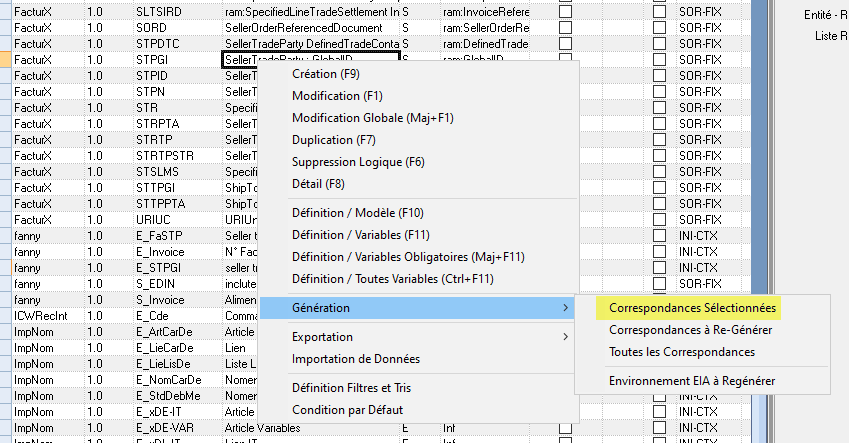Open Importation de Données
The width and height of the screenshot is (849, 443).
tap(355, 359)
